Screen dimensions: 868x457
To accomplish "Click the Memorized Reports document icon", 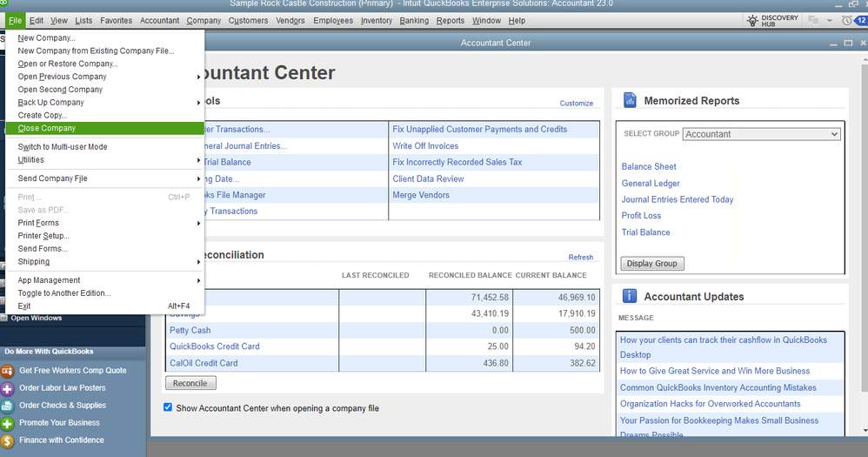I will point(630,101).
